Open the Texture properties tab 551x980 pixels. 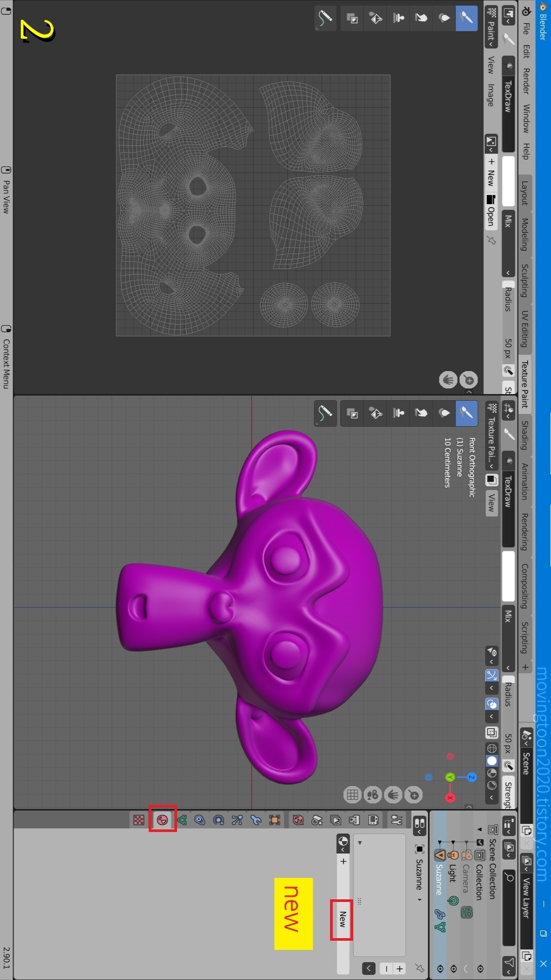coord(139,820)
